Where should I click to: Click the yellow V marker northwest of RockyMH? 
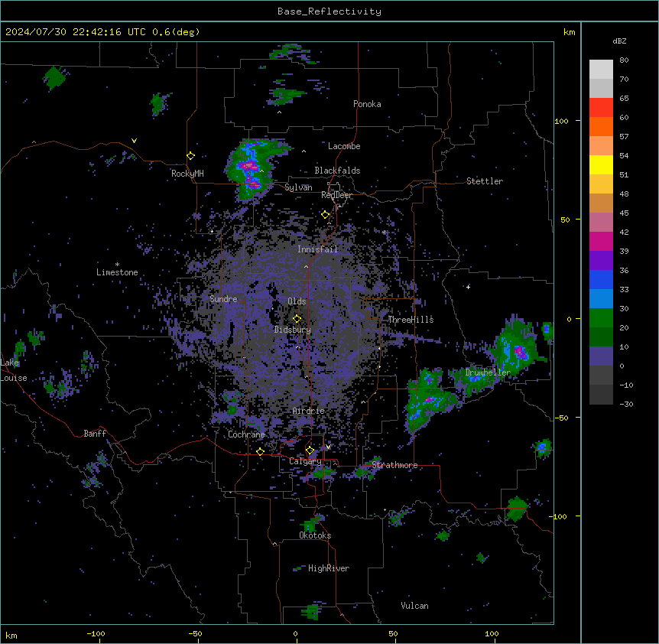pos(134,141)
